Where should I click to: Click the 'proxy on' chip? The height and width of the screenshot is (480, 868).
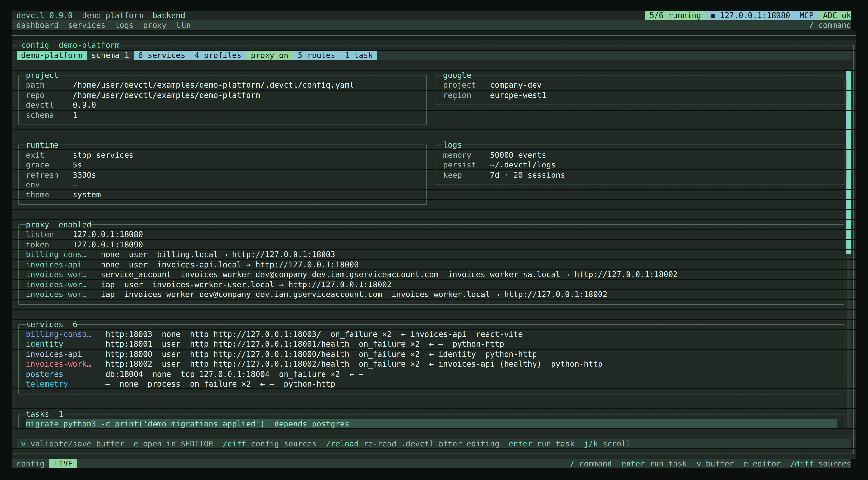(x=269, y=55)
